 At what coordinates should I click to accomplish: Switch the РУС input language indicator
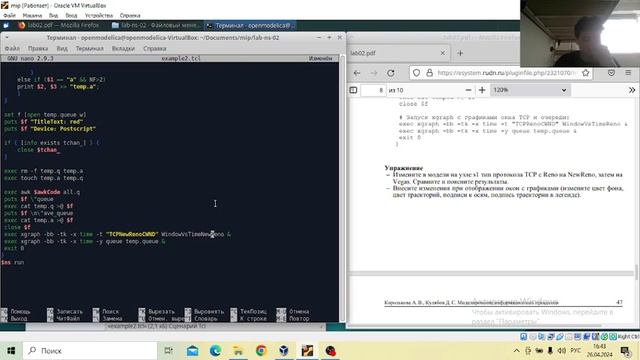[x=576, y=351]
